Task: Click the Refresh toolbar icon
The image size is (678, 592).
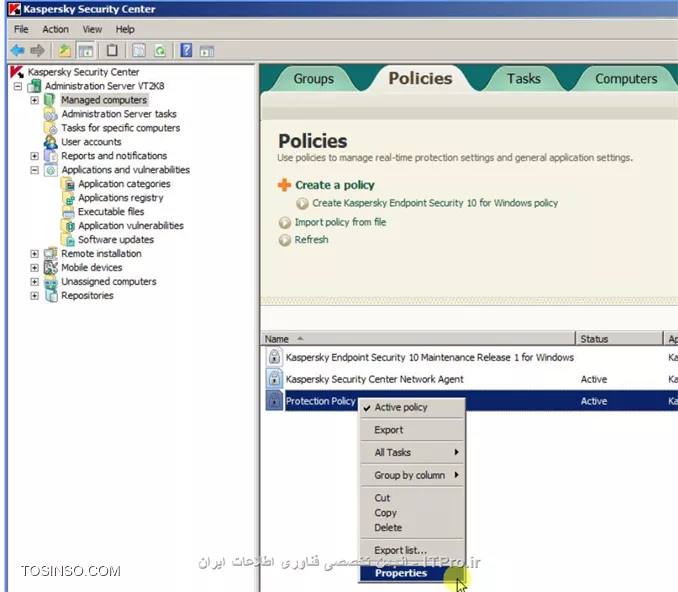Action: pyautogui.click(x=160, y=51)
